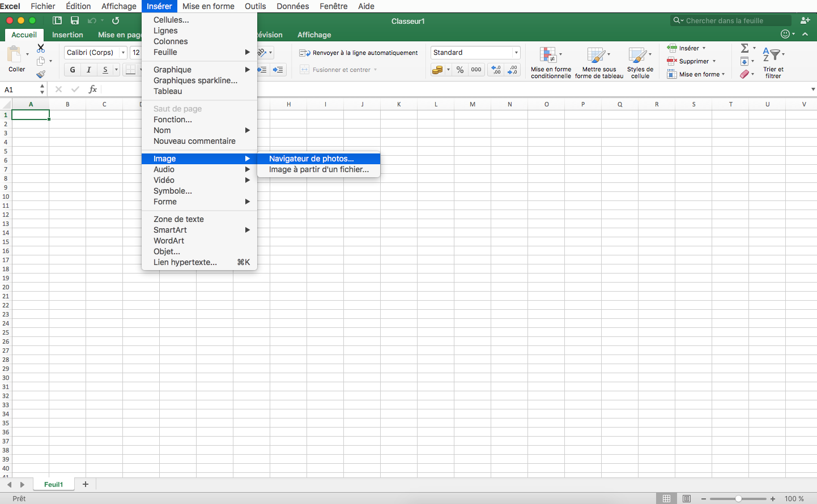
Task: Click the AutoSum sigma icon
Action: click(x=744, y=48)
